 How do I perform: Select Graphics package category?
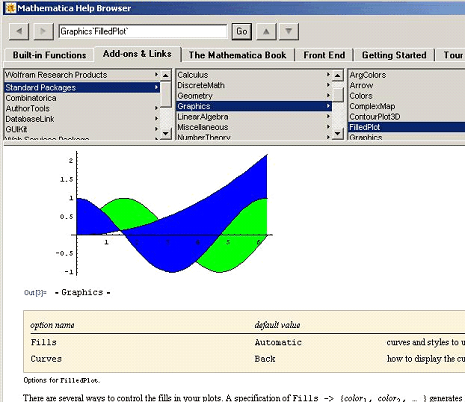click(x=254, y=106)
